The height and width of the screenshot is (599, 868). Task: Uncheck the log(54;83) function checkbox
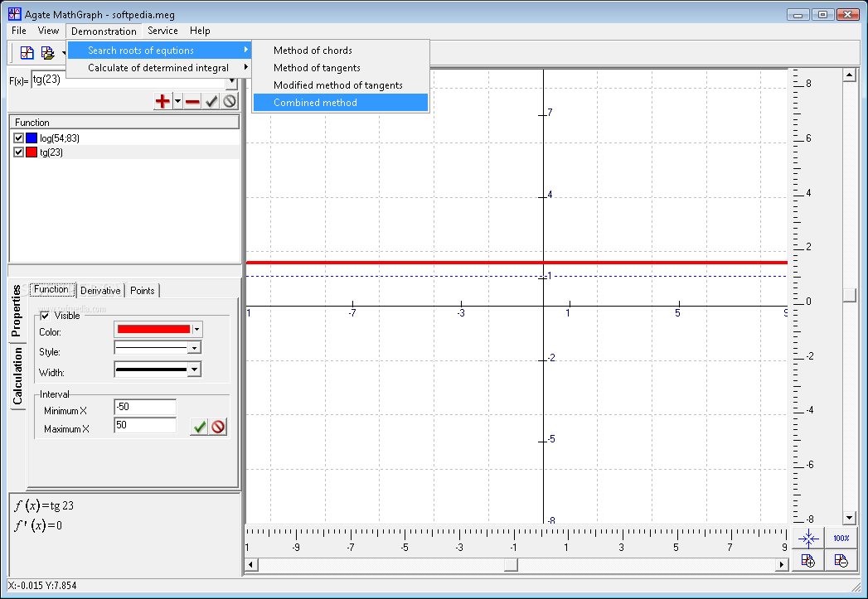pyautogui.click(x=18, y=138)
